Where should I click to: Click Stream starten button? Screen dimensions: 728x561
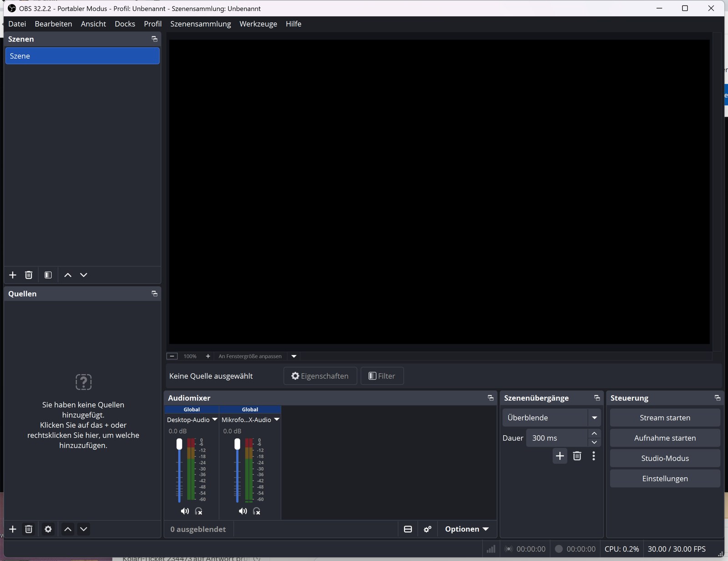[665, 418]
